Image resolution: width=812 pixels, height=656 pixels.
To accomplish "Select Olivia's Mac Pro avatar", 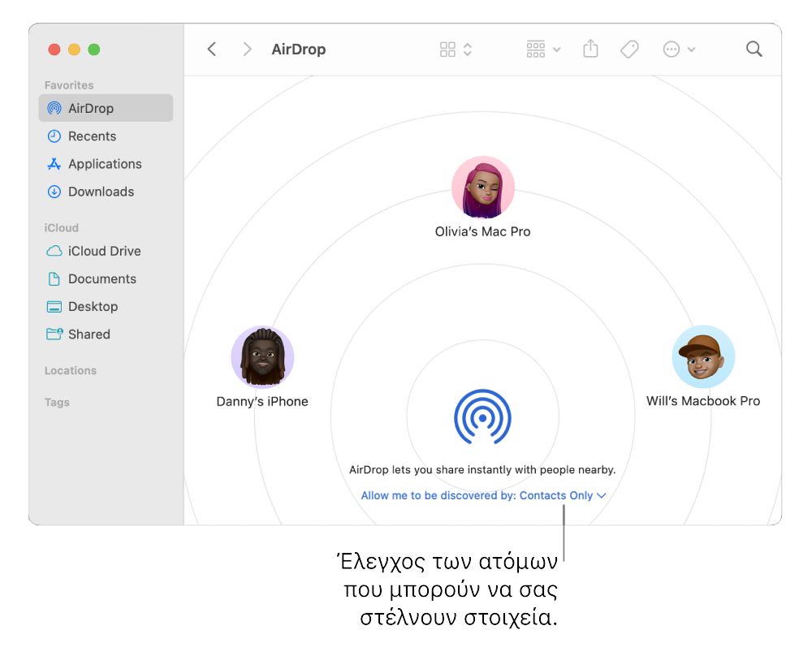I will tap(483, 188).
